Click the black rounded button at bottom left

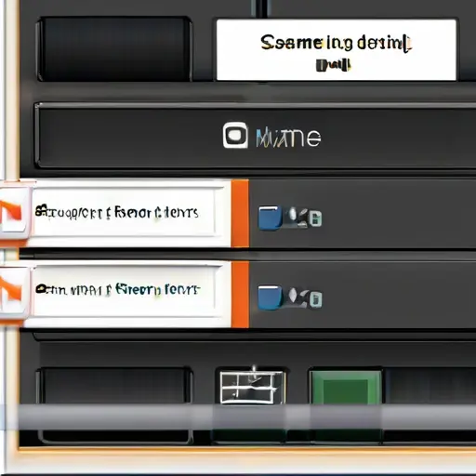pos(114,386)
